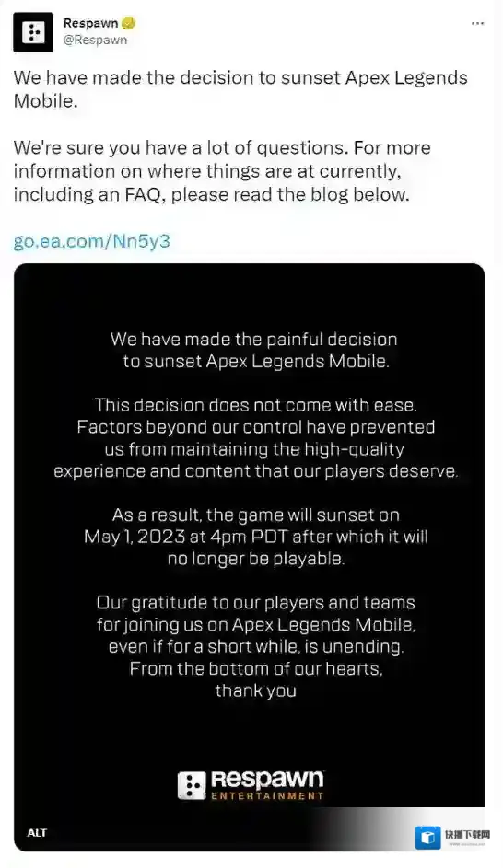Image resolution: width=503 pixels, height=868 pixels.
Task: Click the Respawn display name
Action: coord(90,23)
